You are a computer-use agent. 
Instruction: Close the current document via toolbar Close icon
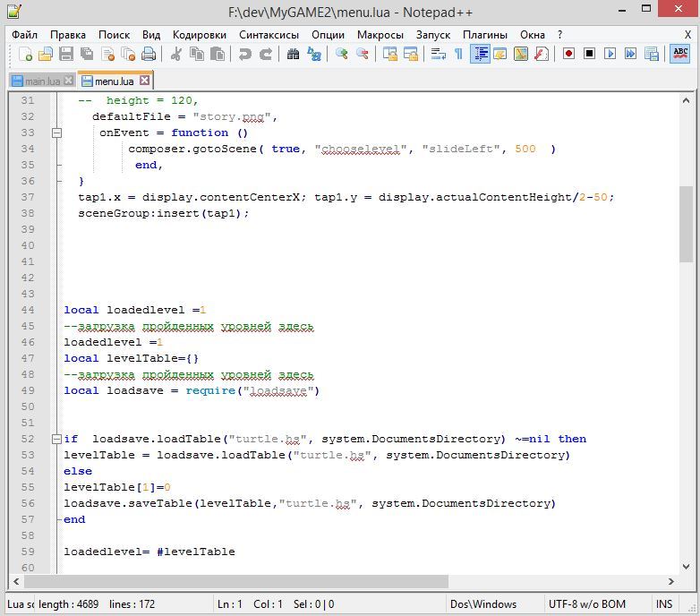[x=107, y=54]
